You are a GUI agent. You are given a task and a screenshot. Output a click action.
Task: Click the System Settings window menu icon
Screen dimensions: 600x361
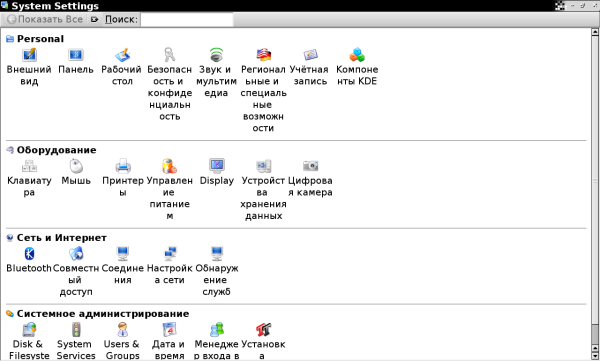pos(5,5)
